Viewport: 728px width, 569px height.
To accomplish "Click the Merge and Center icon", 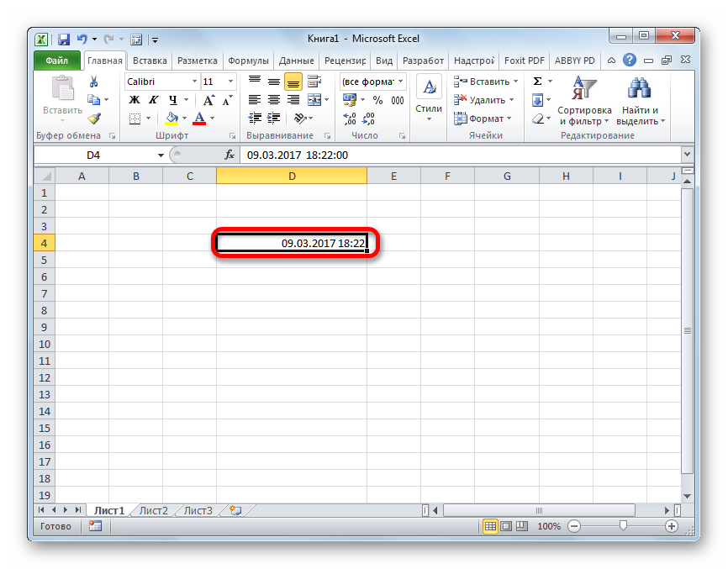I will point(314,100).
